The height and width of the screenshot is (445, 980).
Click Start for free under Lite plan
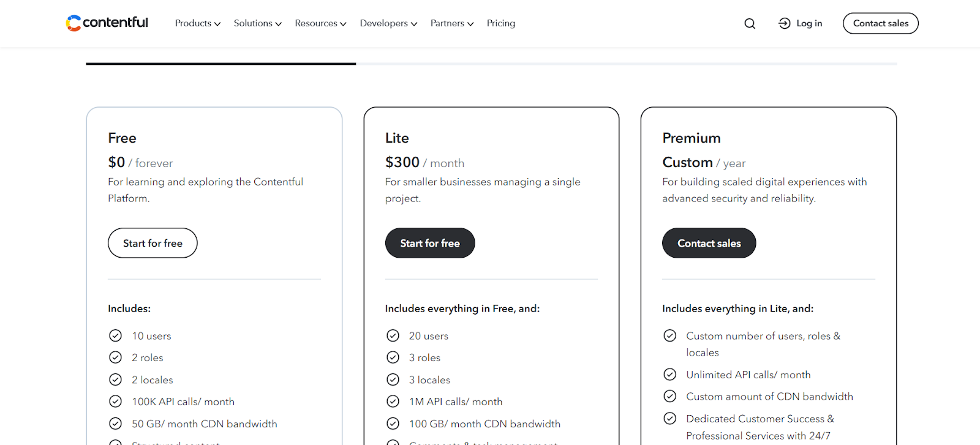[x=430, y=243]
